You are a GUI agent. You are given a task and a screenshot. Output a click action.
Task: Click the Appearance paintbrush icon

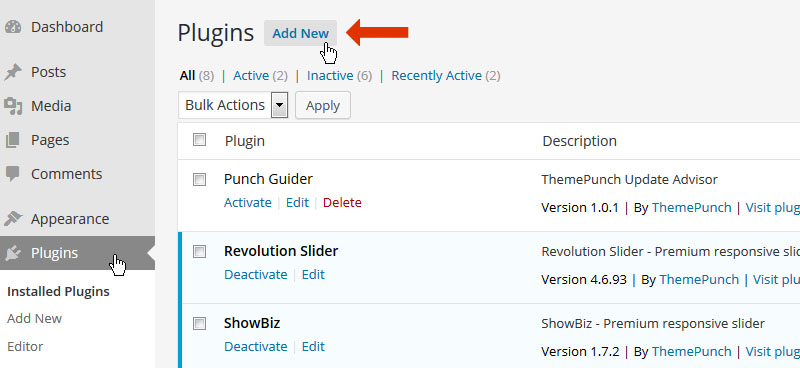[x=13, y=219]
